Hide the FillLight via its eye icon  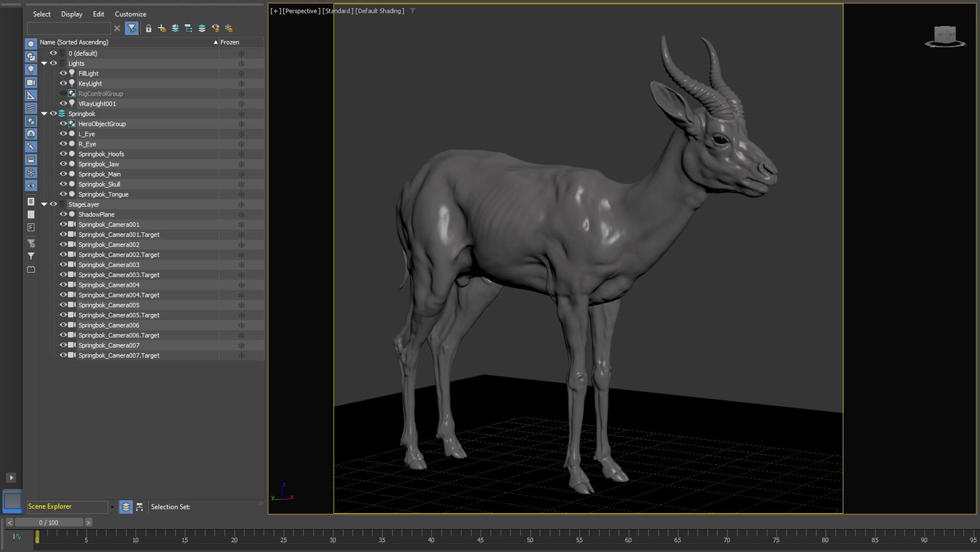click(x=63, y=73)
